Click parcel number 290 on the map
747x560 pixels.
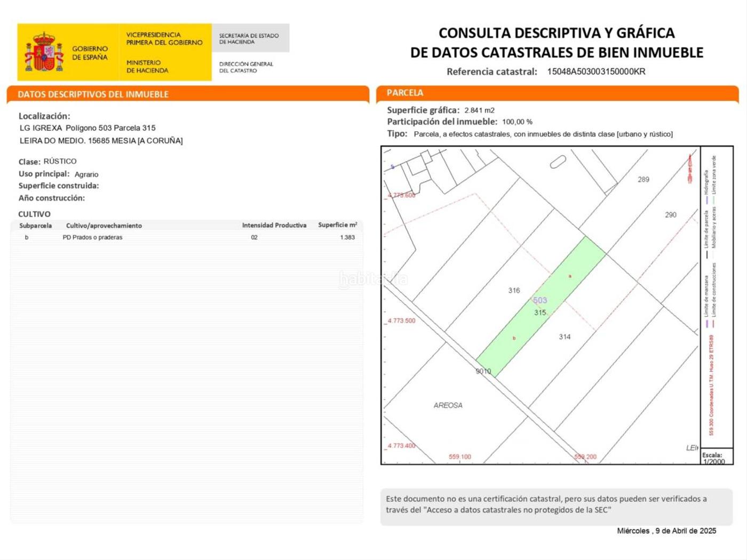671,215
